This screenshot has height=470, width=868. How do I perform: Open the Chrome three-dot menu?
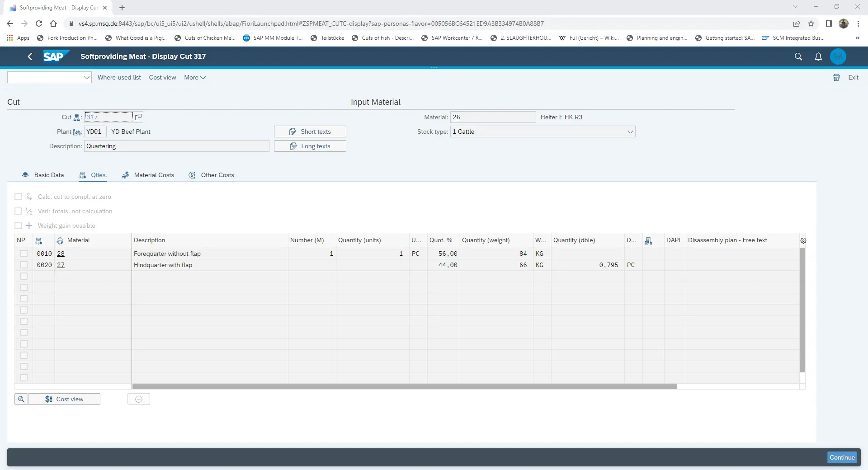(x=858, y=23)
